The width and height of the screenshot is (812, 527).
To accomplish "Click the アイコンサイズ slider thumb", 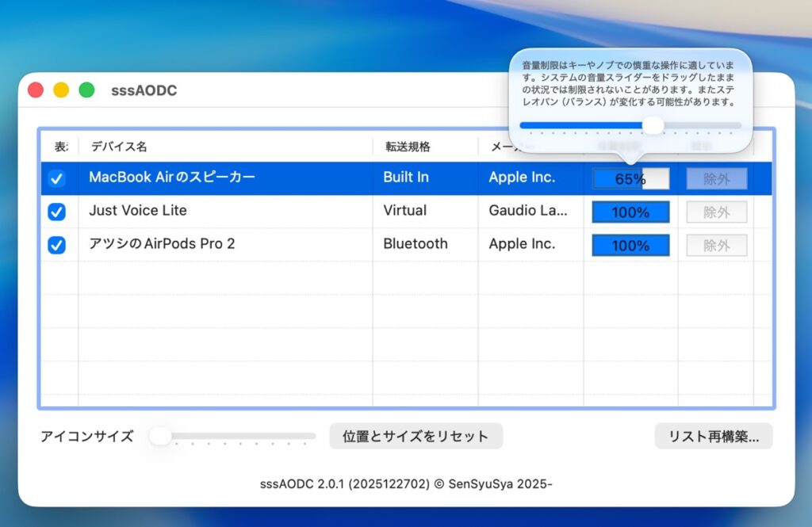I will (x=161, y=436).
